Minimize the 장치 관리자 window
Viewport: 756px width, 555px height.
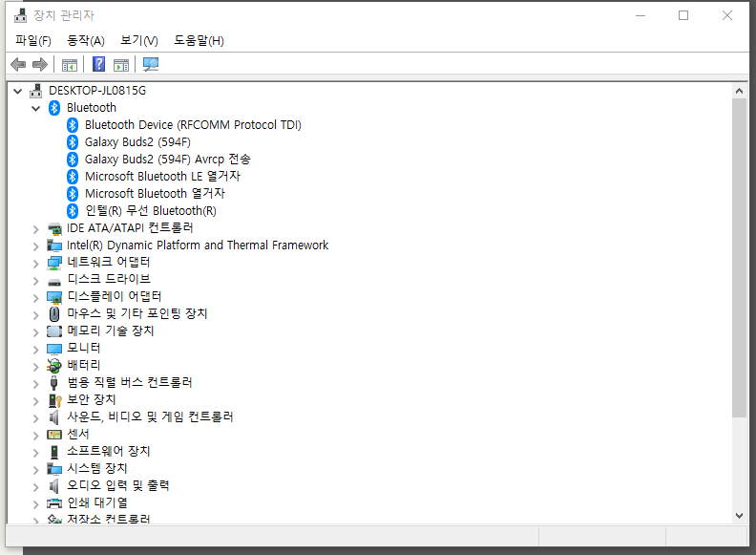640,16
